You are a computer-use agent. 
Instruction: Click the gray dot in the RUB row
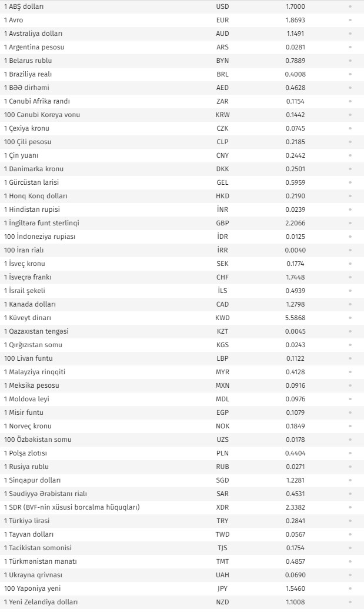click(x=350, y=467)
